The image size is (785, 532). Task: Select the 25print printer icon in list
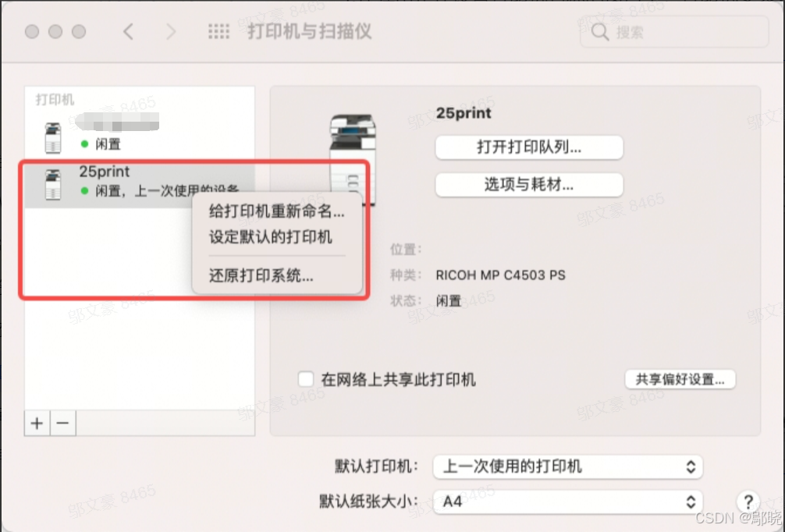52,184
